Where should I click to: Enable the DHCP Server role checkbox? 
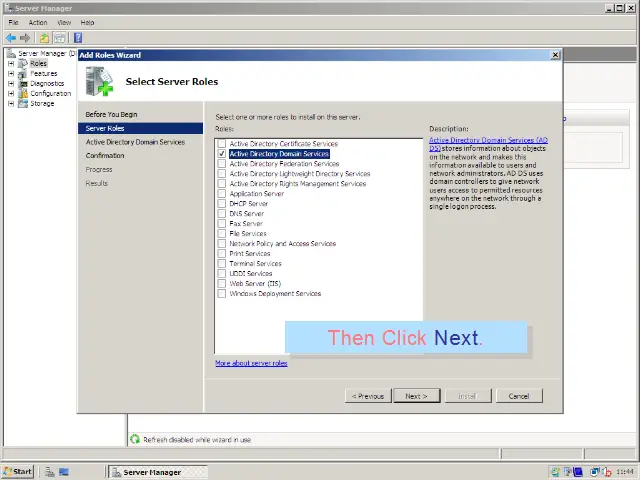pyautogui.click(x=222, y=204)
